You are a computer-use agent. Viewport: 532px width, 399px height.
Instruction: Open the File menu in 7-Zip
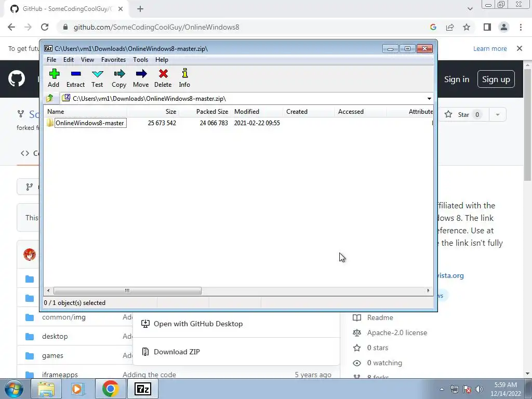51,60
